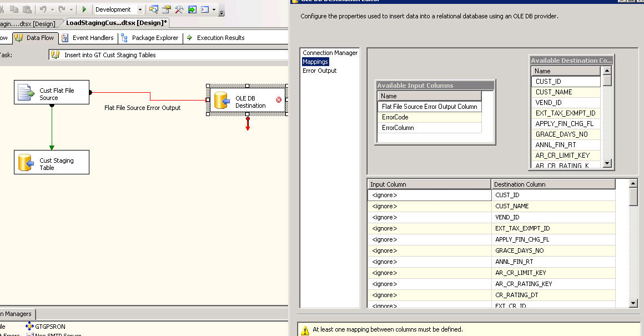This screenshot has height=336, width=644.
Task: Click the Undo arrow icon
Action: point(43,9)
